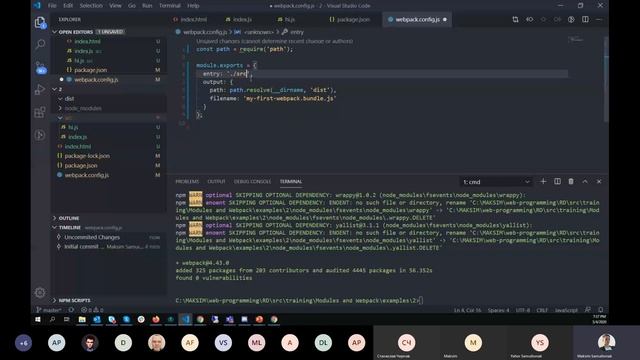Viewport: 640px width, 360px height.
Task: Click the key icon before entry in breadcrumb
Action: tap(285, 32)
